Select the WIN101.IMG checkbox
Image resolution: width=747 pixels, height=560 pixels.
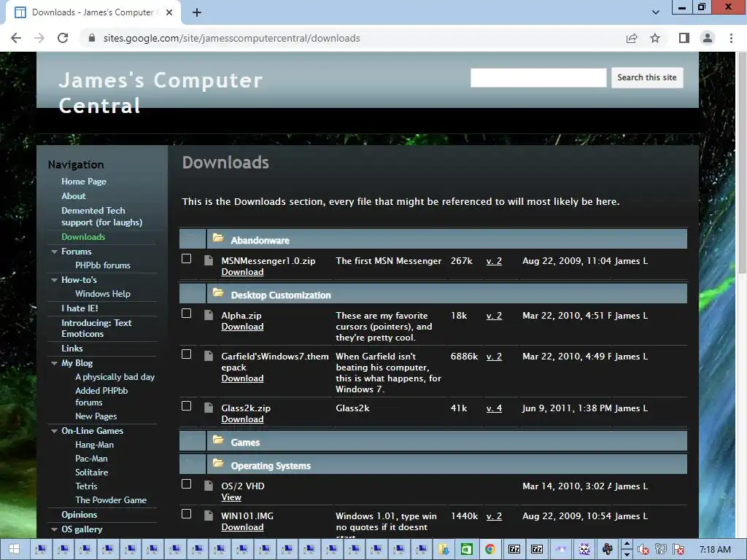186,514
